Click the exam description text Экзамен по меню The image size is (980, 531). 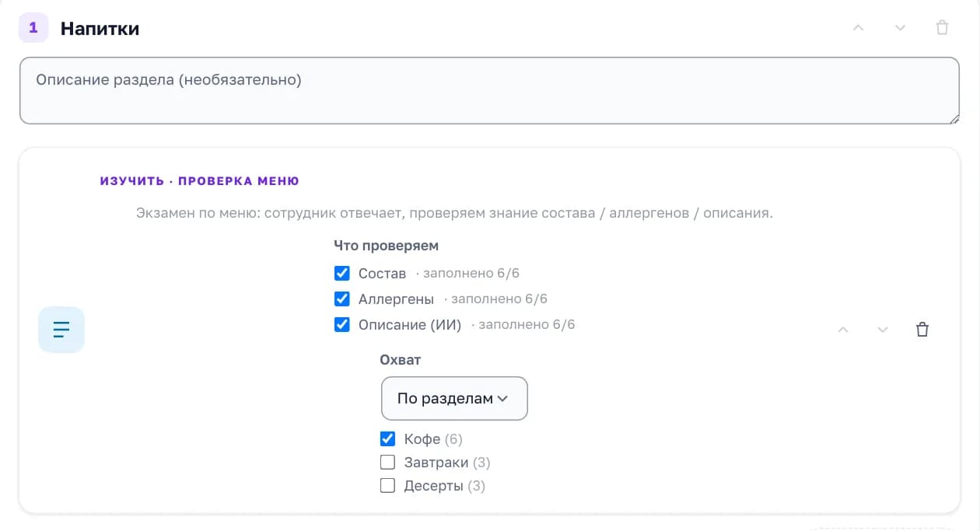click(x=454, y=213)
